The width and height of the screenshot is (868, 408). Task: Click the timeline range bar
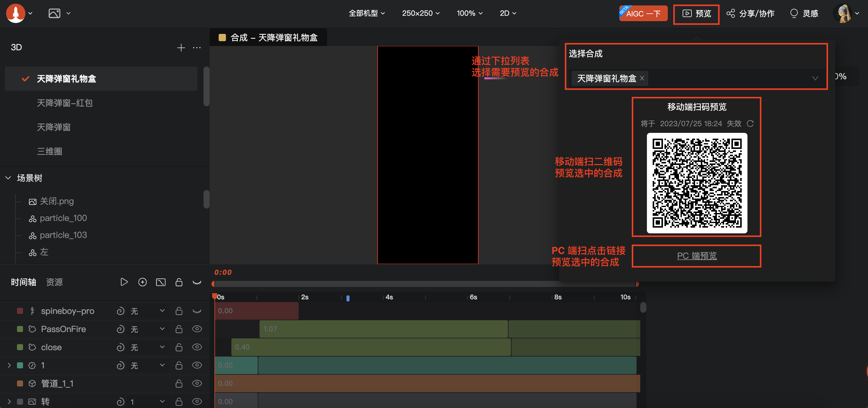pyautogui.click(x=425, y=284)
